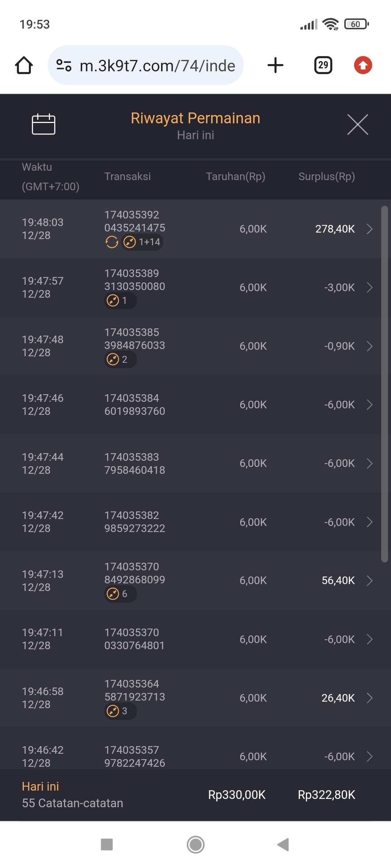Expand the 56,40K surplus row chevron
This screenshot has height=868, width=391.
[370, 580]
